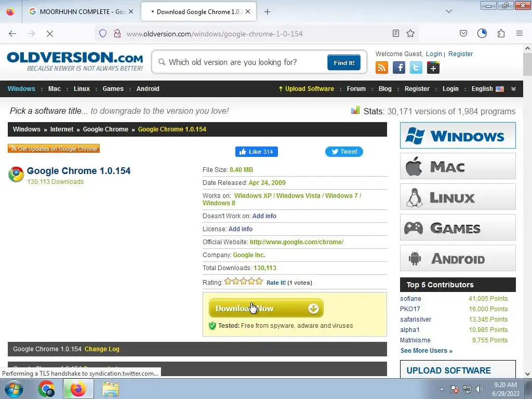Viewport: 532px width, 399px height.
Task: Open the official website google.com/chrome link
Action: point(297,242)
